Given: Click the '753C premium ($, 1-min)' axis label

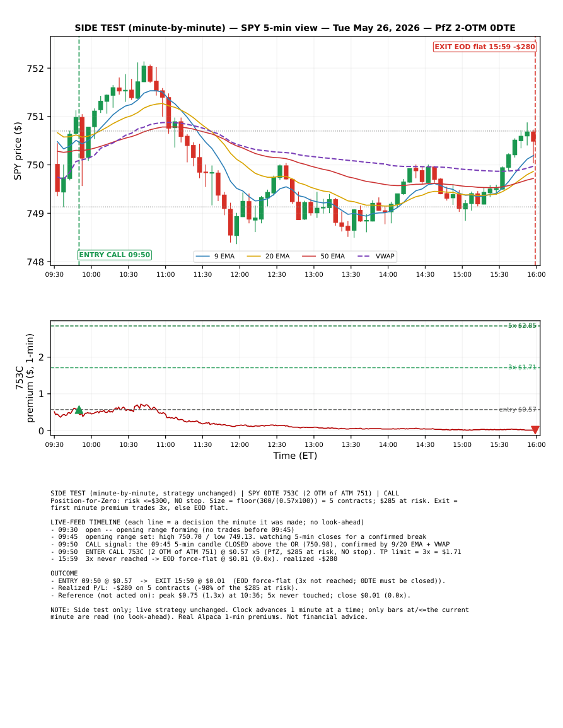Looking at the screenshot, I should [x=25, y=378].
